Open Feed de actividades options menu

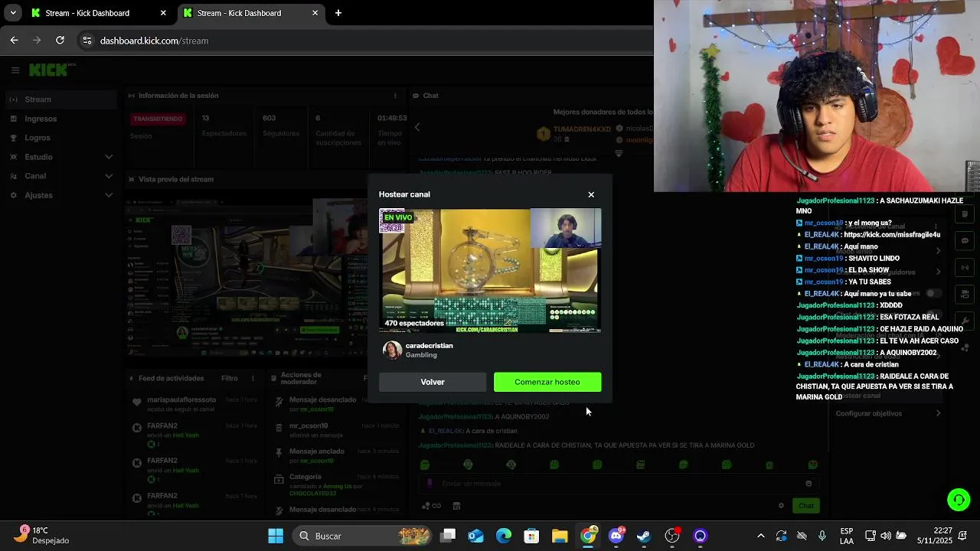pos(253,378)
